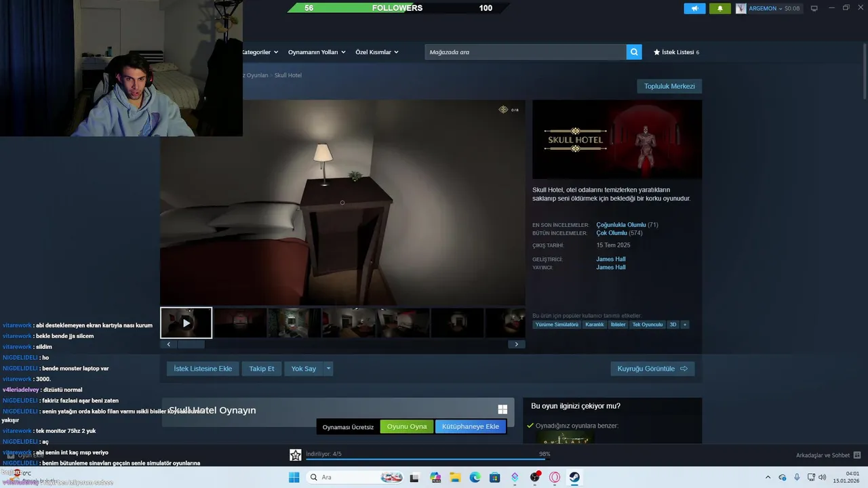Click the ARGEMON profile avatar

(x=741, y=8)
